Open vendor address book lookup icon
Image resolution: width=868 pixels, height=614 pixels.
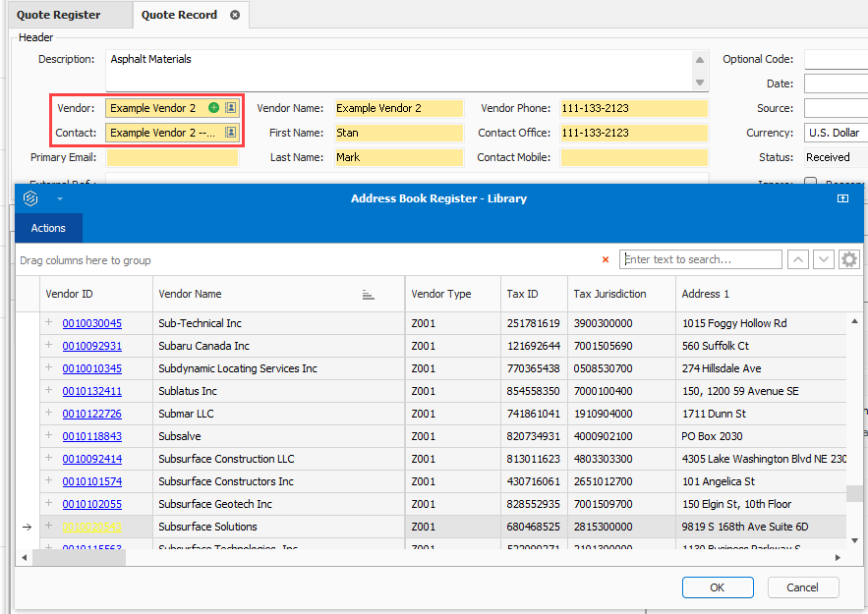pyautogui.click(x=231, y=108)
